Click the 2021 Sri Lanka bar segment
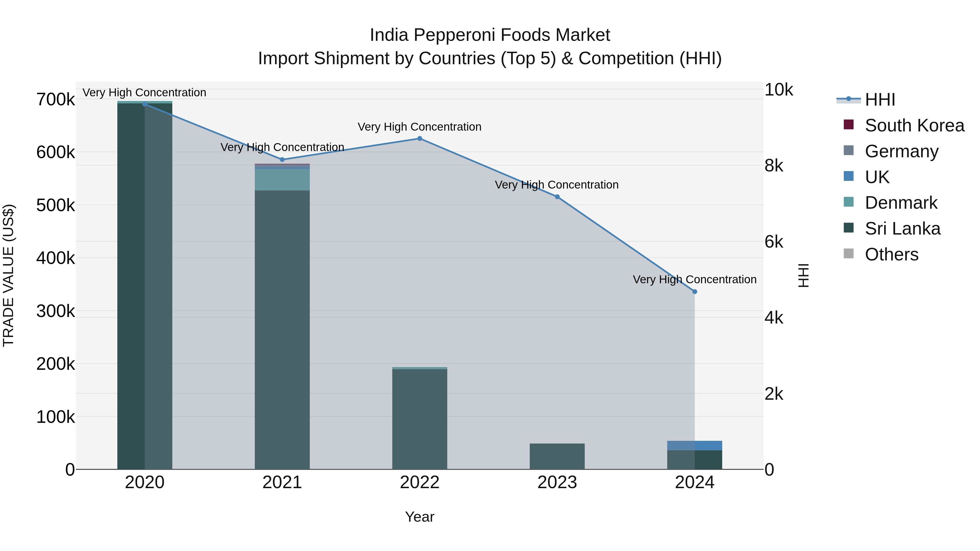 282,330
